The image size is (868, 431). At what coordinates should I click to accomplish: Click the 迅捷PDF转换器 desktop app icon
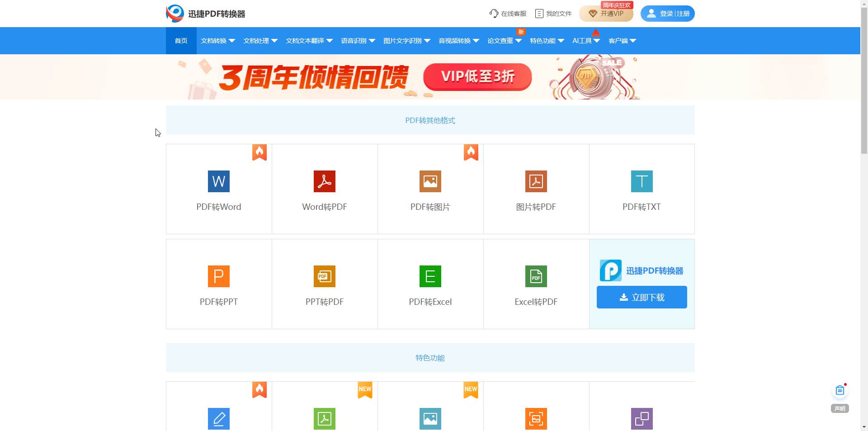[611, 270]
